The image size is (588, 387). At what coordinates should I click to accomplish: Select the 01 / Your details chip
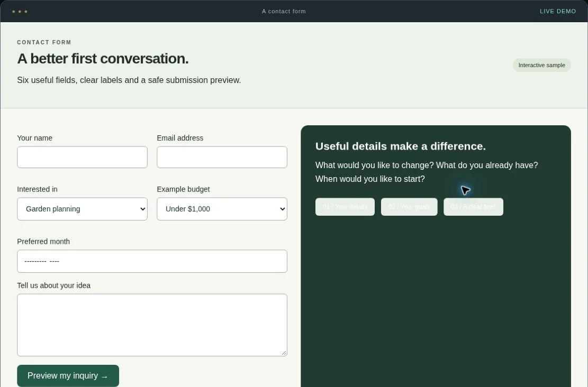[345, 207]
